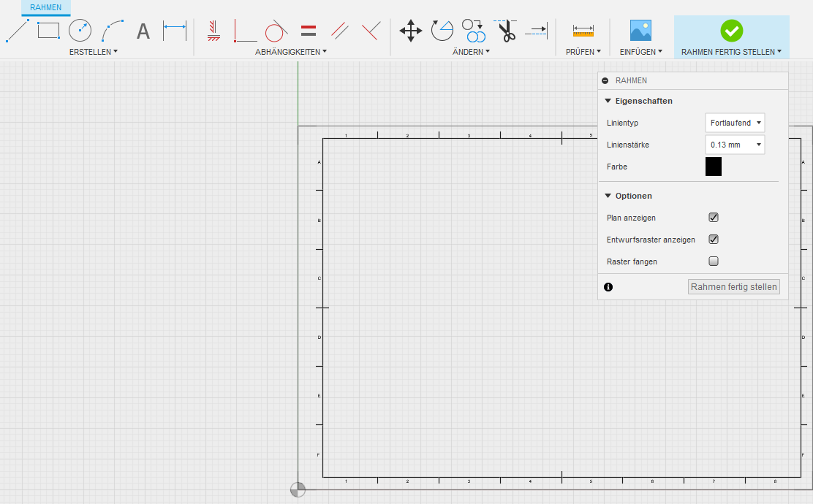Open the Farbe black color swatch
Image resolution: width=813 pixels, height=504 pixels.
(x=714, y=167)
